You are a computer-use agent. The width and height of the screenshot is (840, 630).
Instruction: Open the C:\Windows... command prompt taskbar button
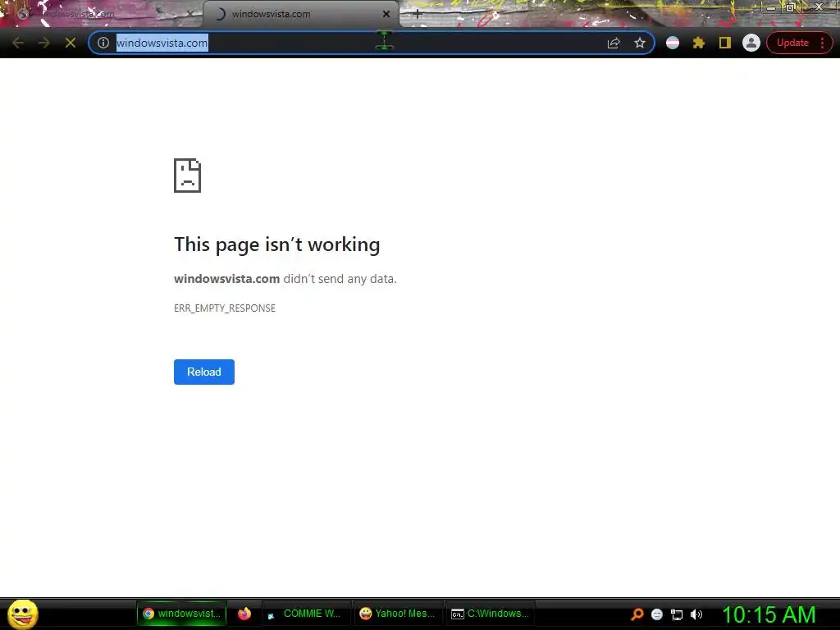pos(491,614)
